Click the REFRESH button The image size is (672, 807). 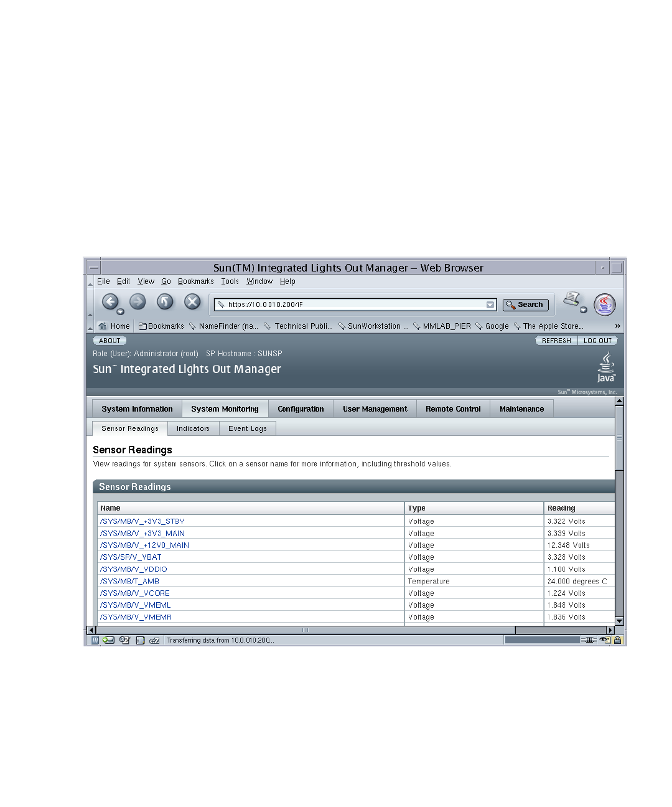(556, 341)
